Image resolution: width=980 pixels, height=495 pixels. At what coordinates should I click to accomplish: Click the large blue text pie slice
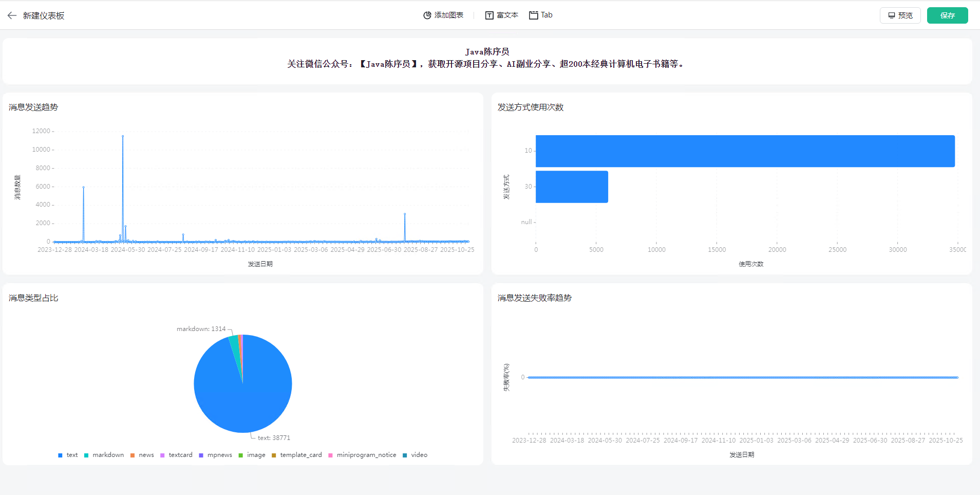click(x=247, y=391)
